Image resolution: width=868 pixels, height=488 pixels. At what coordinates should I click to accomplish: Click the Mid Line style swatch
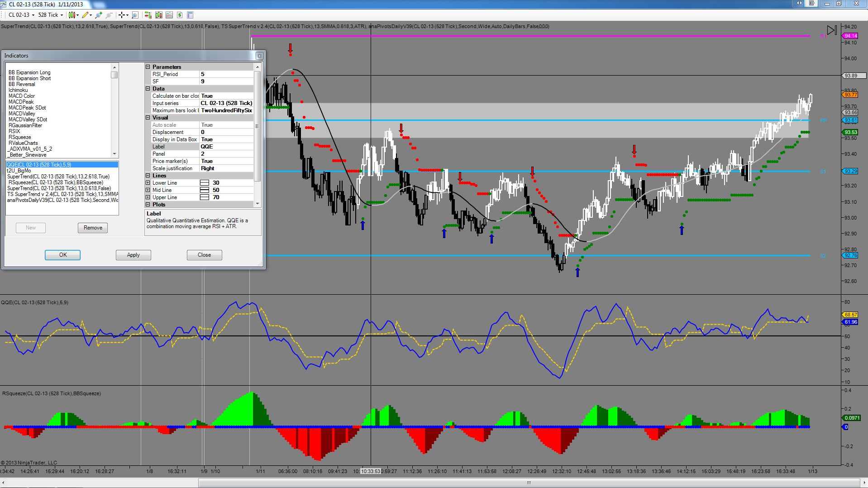(205, 190)
